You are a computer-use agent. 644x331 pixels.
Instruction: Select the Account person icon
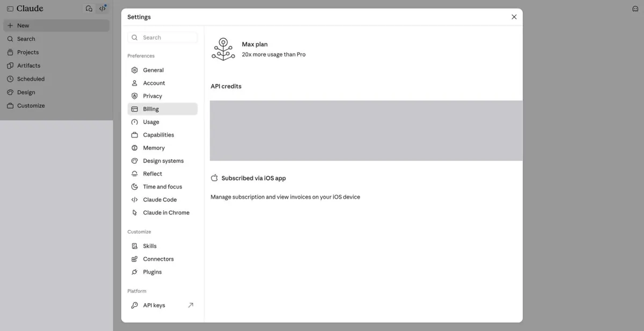135,83
